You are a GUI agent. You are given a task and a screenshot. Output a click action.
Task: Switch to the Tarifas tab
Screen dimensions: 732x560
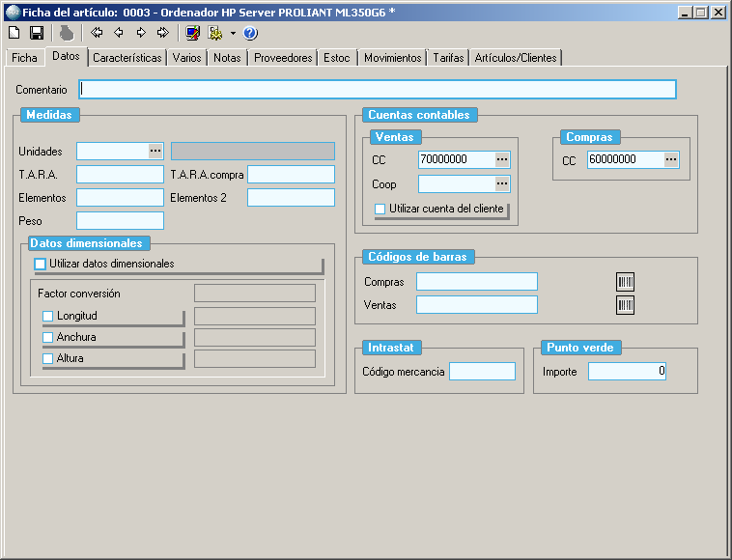pyautogui.click(x=448, y=58)
